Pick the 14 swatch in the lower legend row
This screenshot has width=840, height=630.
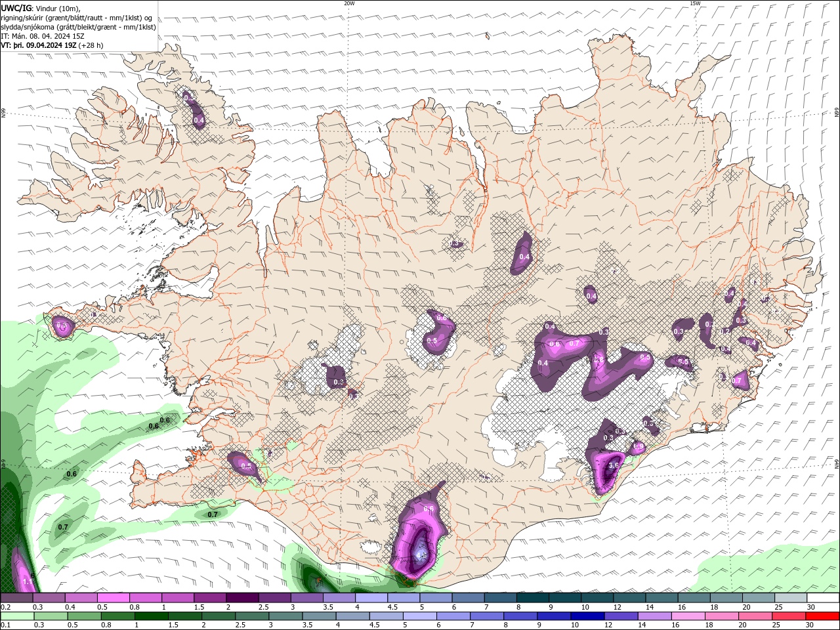[654, 616]
